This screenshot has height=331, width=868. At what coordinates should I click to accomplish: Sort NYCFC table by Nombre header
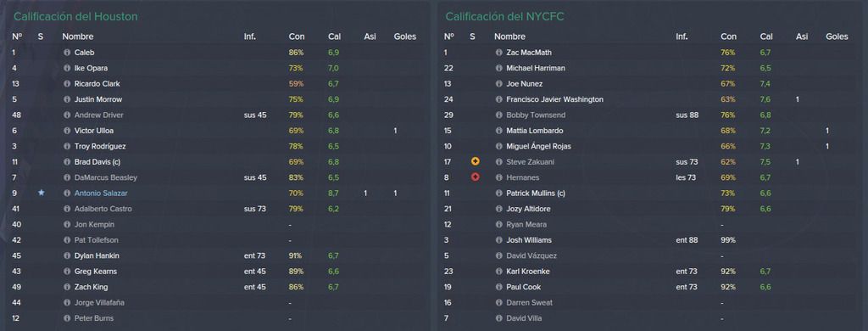click(x=509, y=36)
